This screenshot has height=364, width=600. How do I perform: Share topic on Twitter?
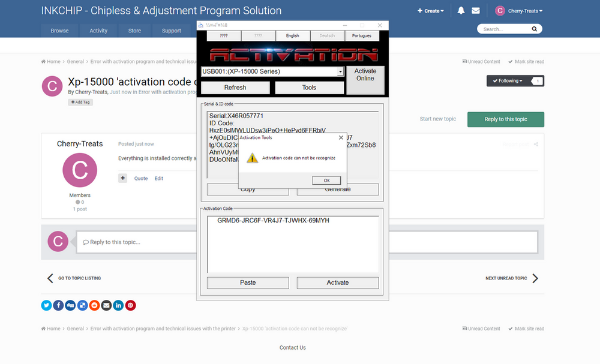[x=46, y=305]
